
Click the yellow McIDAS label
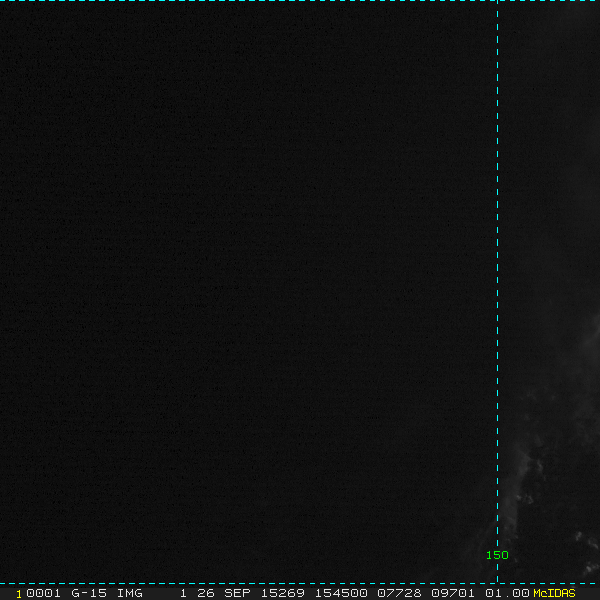[x=554, y=593]
